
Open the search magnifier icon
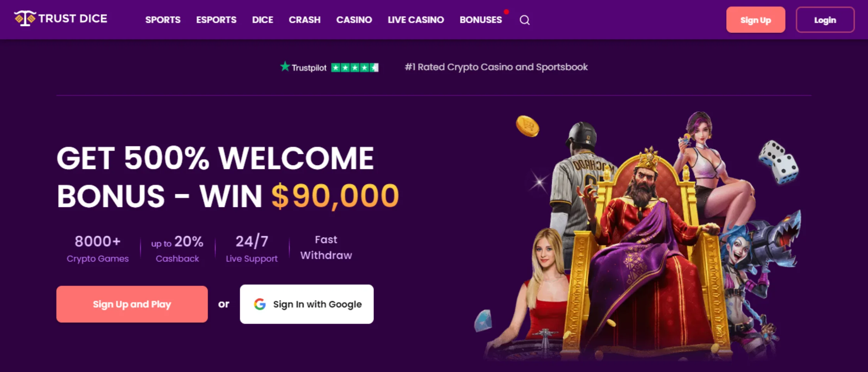[x=525, y=20]
